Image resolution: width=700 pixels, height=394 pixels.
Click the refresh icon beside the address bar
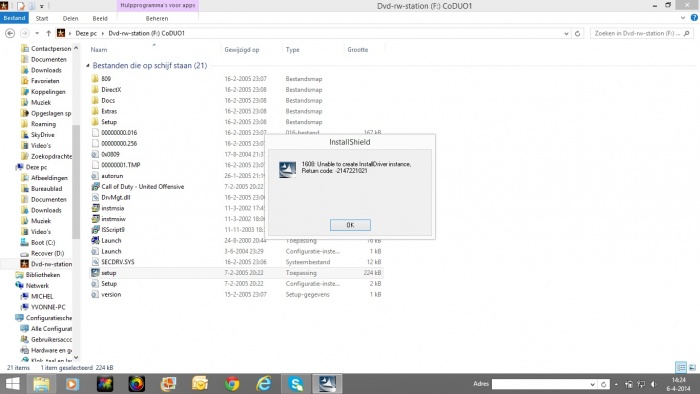(x=577, y=33)
